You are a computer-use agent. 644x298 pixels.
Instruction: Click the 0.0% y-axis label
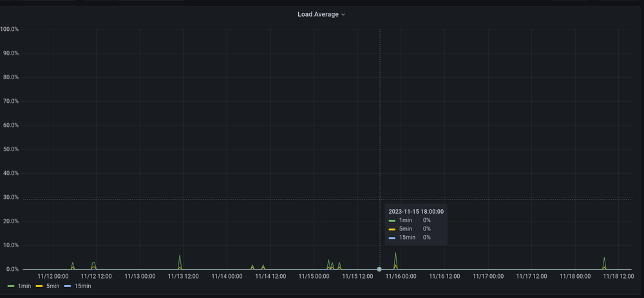pyautogui.click(x=12, y=269)
